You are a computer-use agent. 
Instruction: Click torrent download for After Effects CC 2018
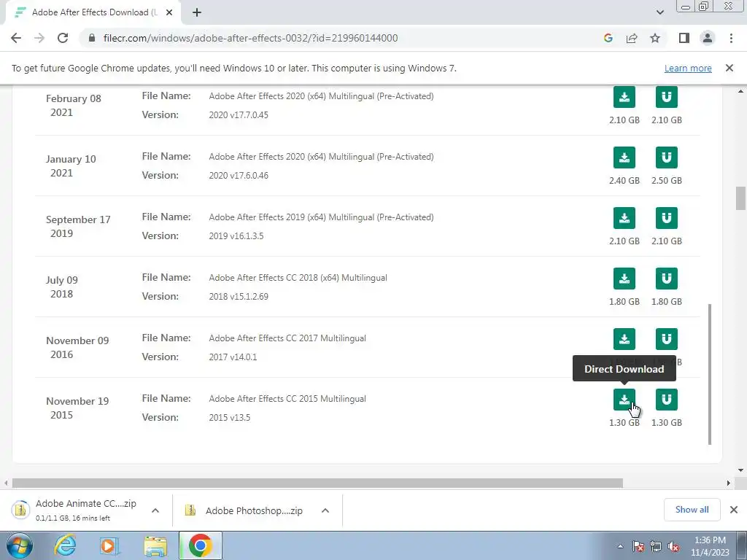click(667, 279)
